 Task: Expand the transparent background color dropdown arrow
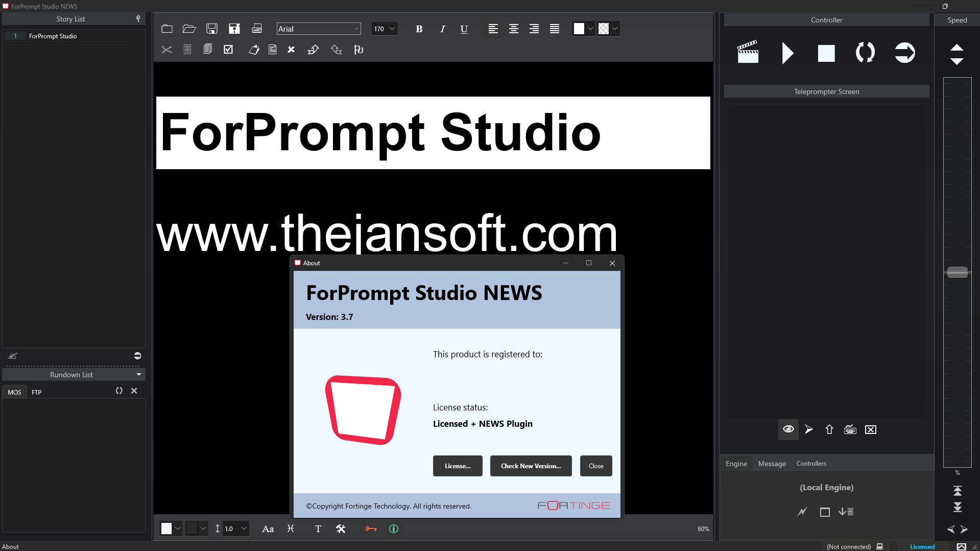[x=615, y=29]
